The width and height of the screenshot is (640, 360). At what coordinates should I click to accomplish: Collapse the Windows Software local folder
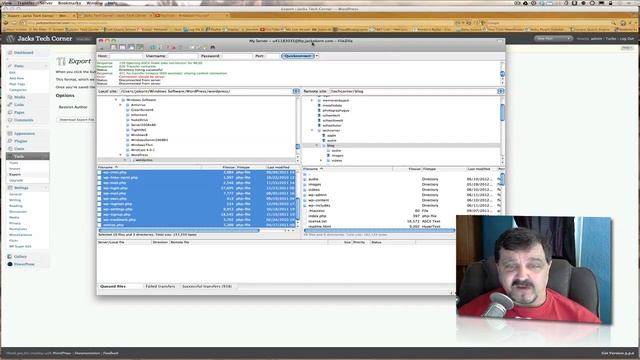pos(116,100)
